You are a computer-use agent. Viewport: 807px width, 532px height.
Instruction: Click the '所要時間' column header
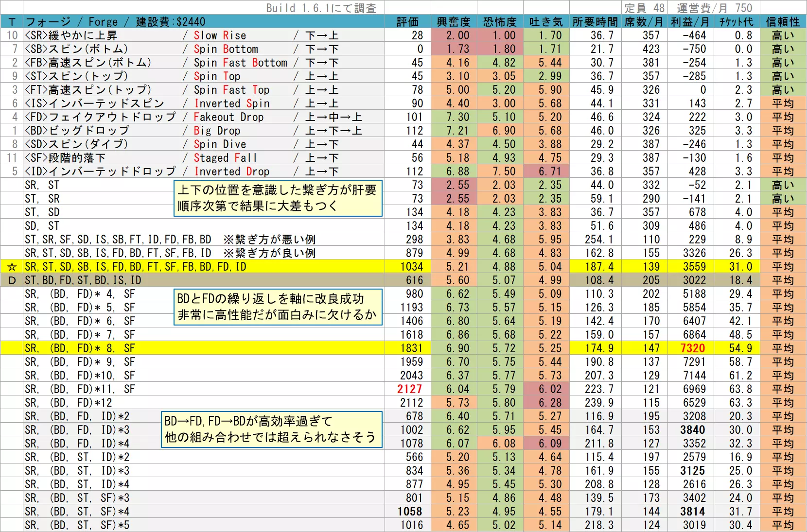click(595, 21)
